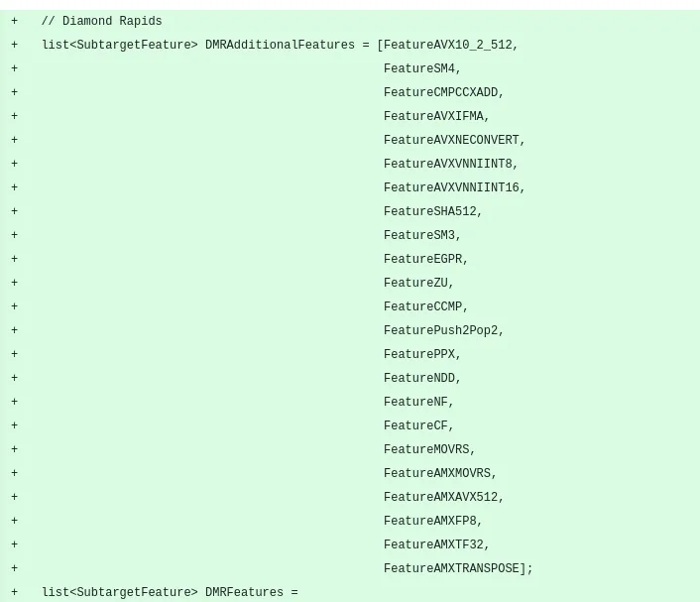Click FeatureAMXTRANSPOSE closing the list
Screen dimensions: 700x602
pyautogui.click(x=451, y=568)
